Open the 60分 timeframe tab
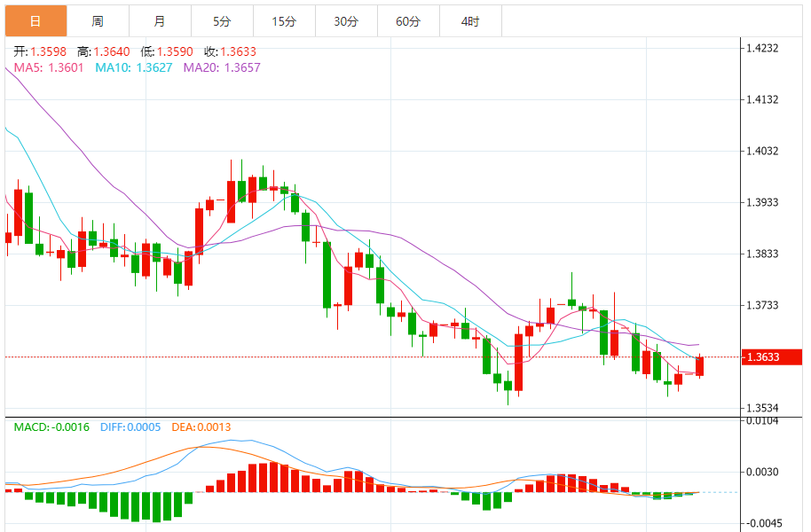This screenshot has height=532, width=811. tap(408, 21)
